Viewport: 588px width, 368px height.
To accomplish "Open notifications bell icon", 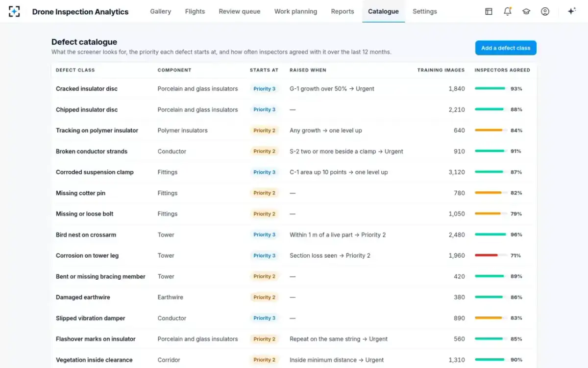I will click(x=508, y=11).
